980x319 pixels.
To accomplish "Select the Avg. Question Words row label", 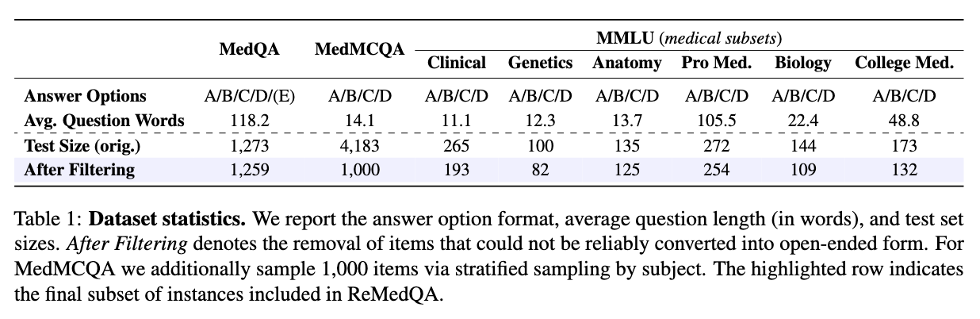I will coord(104,121).
